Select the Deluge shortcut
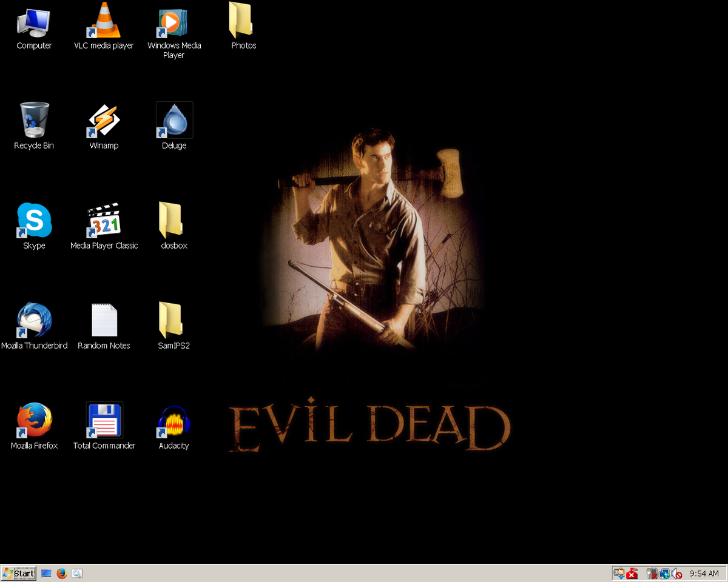This screenshot has width=728, height=582. pos(174,126)
